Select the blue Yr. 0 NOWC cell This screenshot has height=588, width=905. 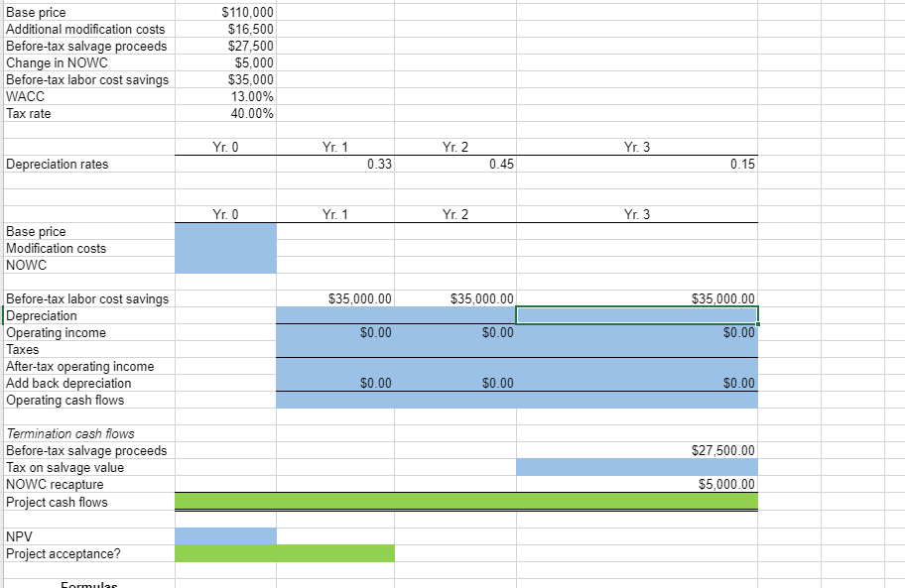click(x=225, y=265)
